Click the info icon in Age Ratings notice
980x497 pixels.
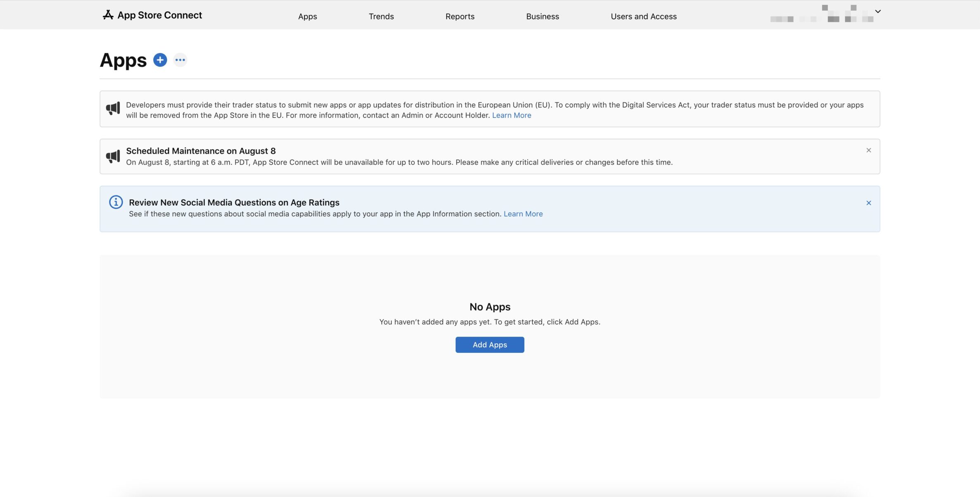point(116,202)
